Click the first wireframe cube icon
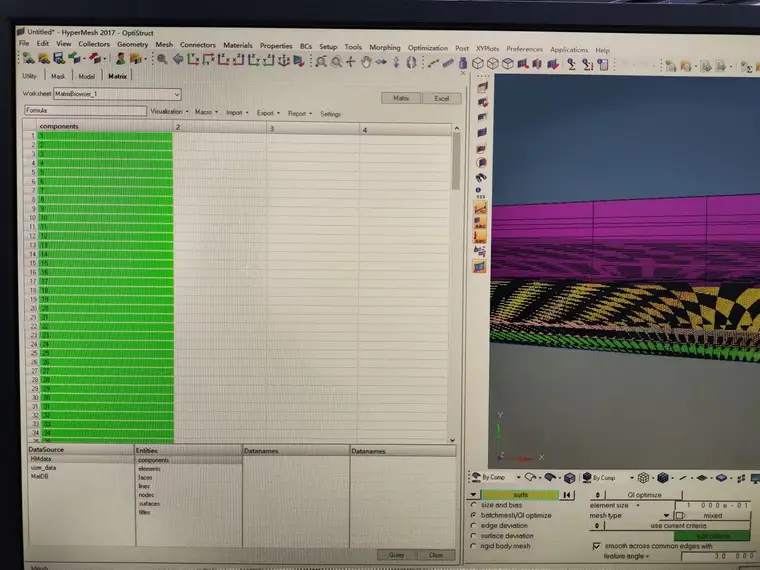This screenshot has width=760, height=570. point(478,63)
